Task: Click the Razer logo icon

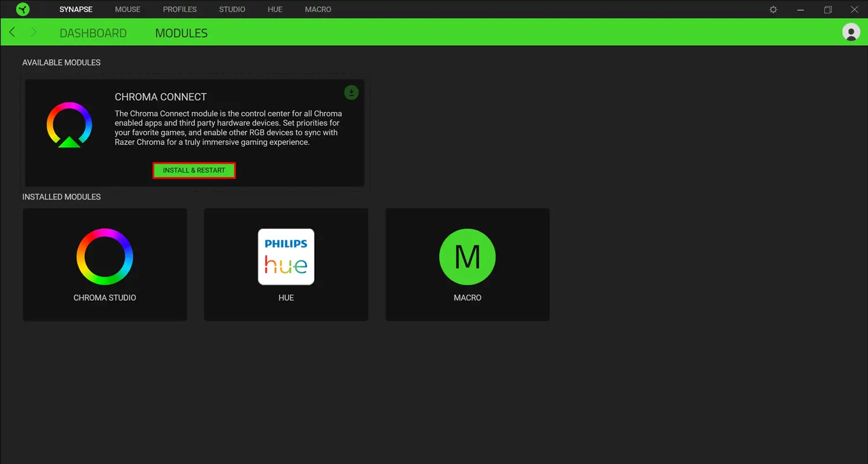Action: pyautogui.click(x=22, y=9)
